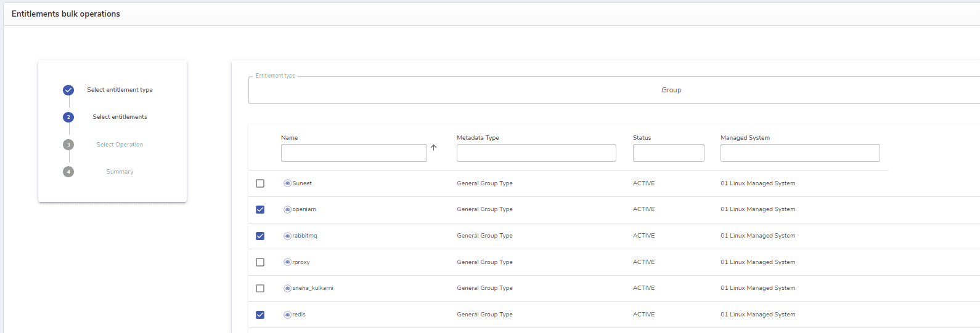Image resolution: width=980 pixels, height=333 pixels.
Task: Uncheck the redis row checkbox
Action: (x=260, y=315)
